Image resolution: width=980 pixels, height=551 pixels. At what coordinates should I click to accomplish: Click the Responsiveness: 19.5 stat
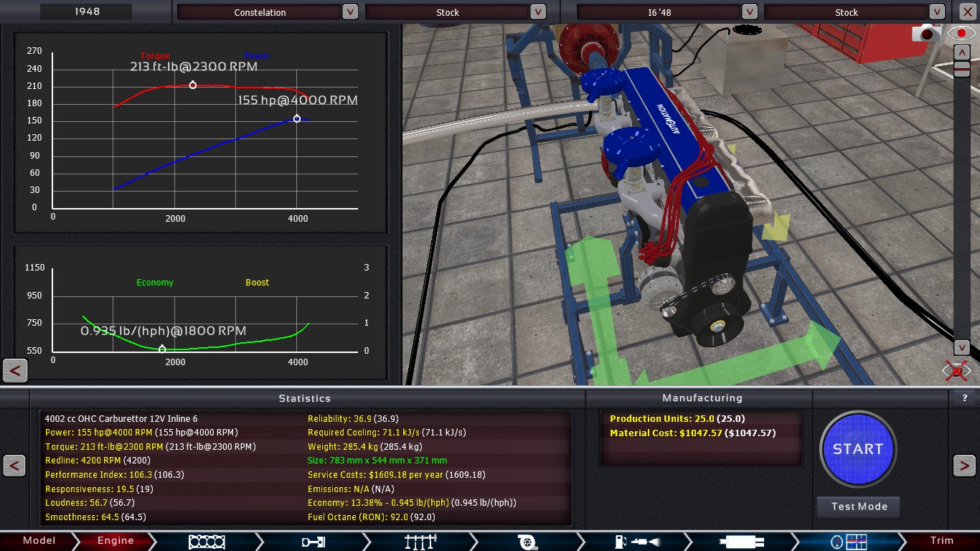[x=88, y=489]
